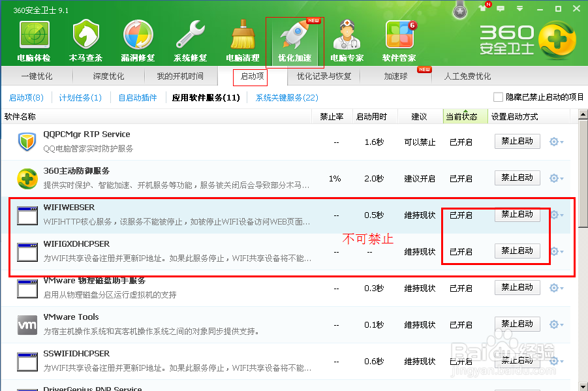Open 软件管家 software manager
Viewport: 588px width, 391px height.
(x=399, y=41)
